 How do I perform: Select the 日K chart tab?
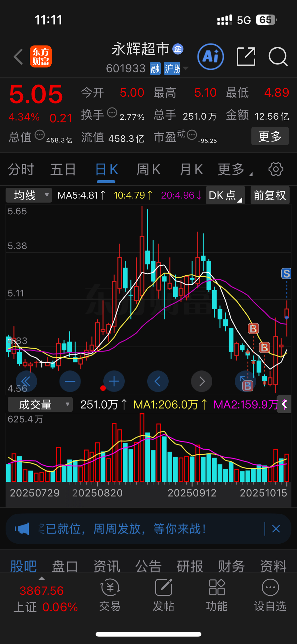click(106, 170)
